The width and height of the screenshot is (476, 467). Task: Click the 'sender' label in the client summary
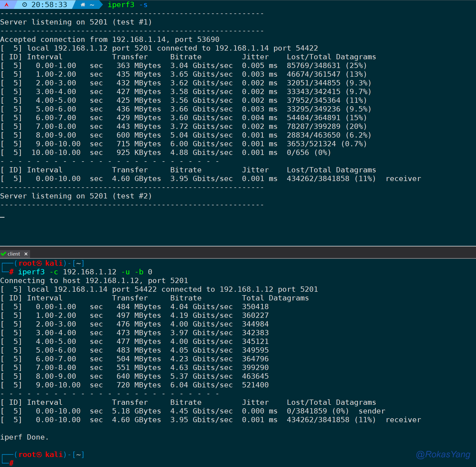pyautogui.click(x=372, y=411)
